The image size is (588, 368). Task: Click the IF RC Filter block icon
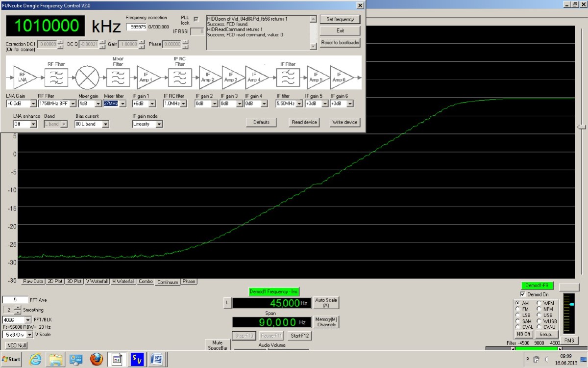(180, 77)
